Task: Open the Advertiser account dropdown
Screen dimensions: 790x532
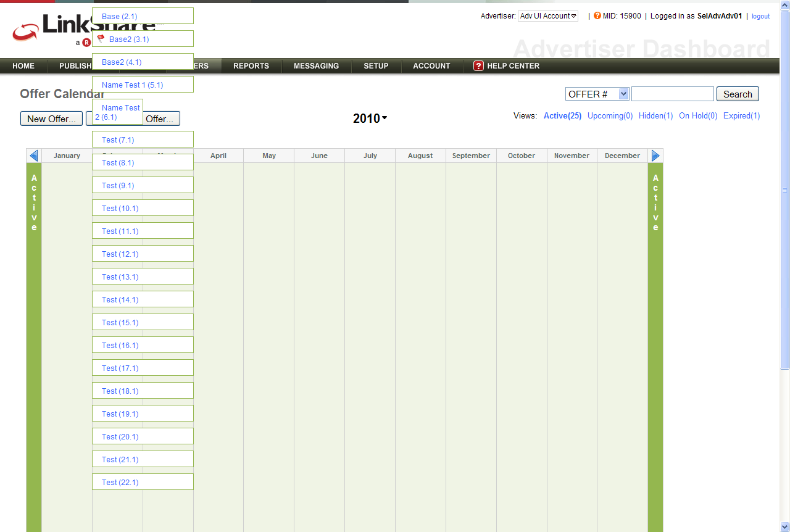Action: [x=547, y=16]
